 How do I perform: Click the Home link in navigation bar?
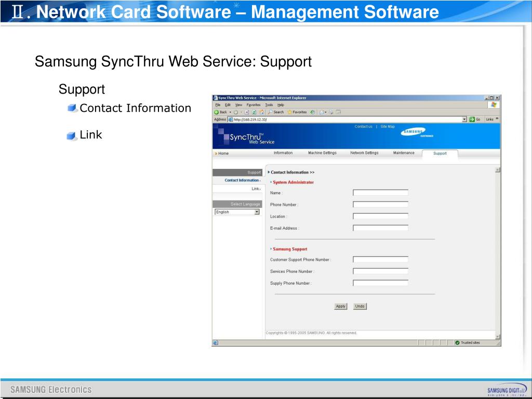click(x=223, y=153)
